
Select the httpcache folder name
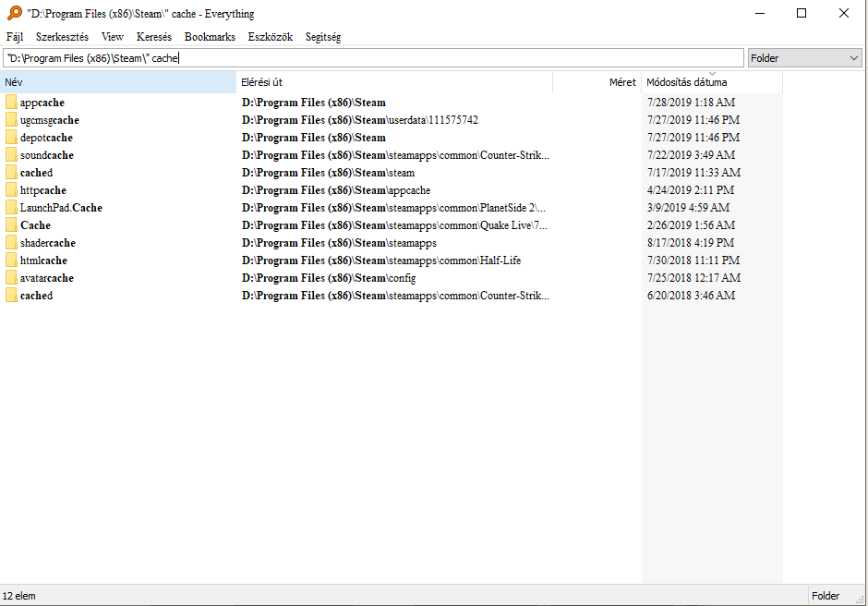[x=43, y=190]
